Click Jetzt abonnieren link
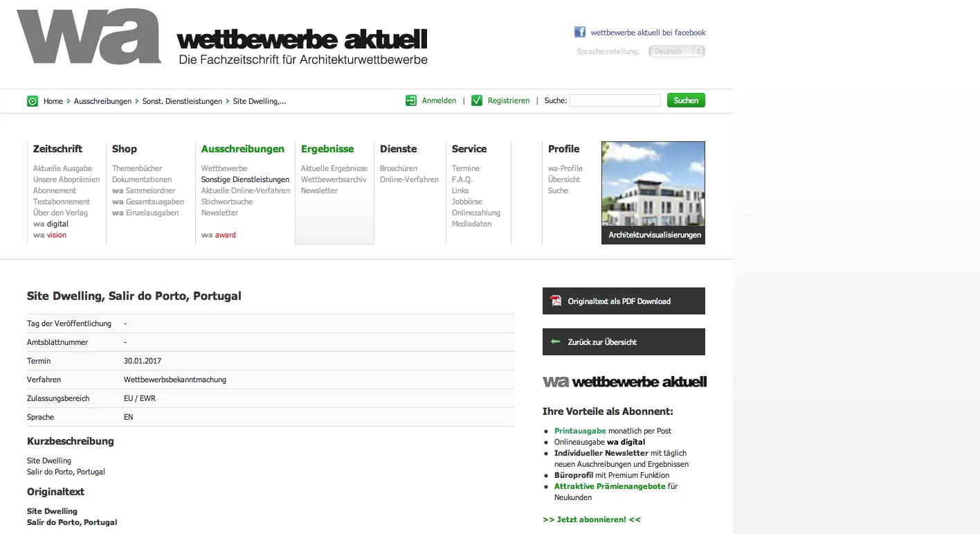The height and width of the screenshot is (534, 980). click(x=592, y=519)
